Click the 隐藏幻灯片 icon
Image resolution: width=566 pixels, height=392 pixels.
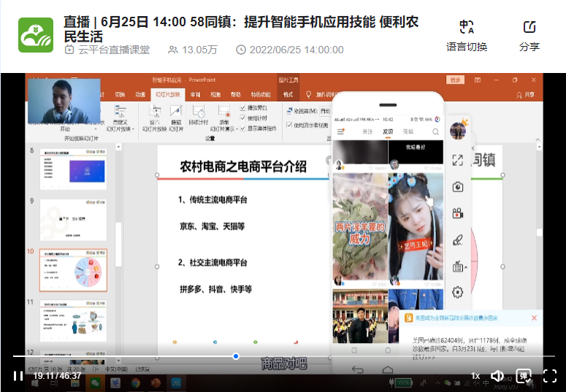[x=176, y=111]
